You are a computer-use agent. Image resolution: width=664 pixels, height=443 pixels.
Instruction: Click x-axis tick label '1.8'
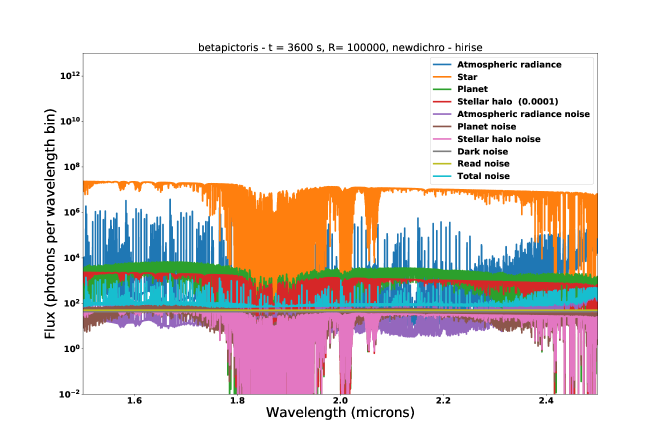click(237, 401)
